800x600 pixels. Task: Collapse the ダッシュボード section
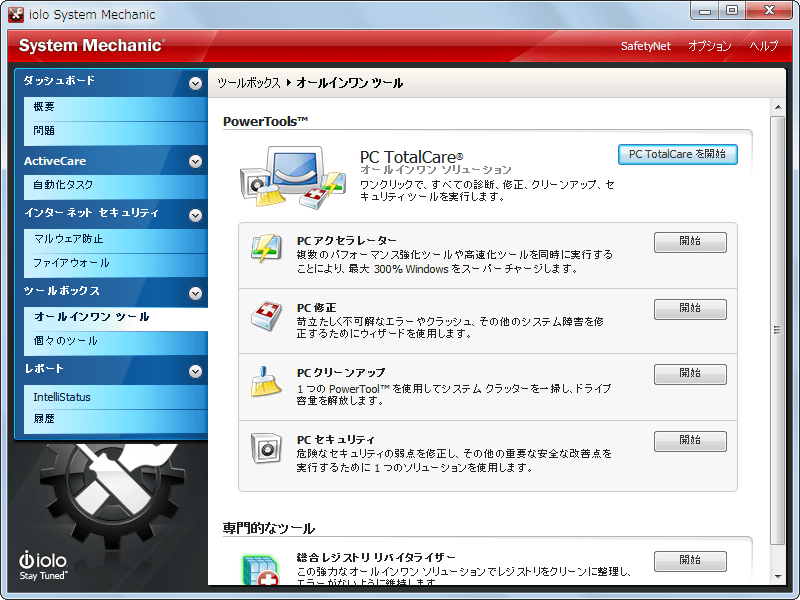pos(195,83)
